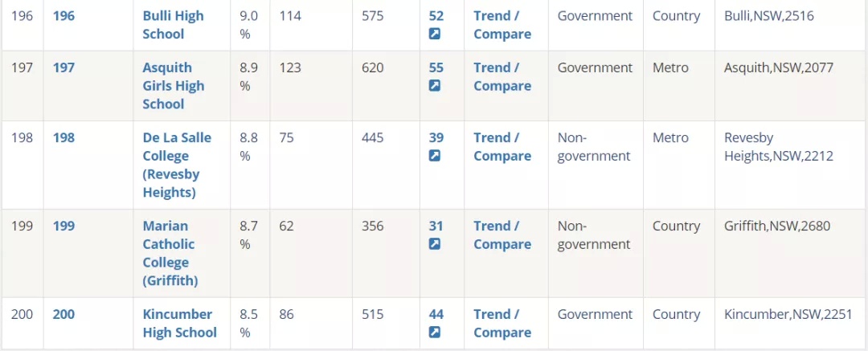Open Marian Catholic College (Griffith) link
This screenshot has height=351, width=868.
point(170,253)
